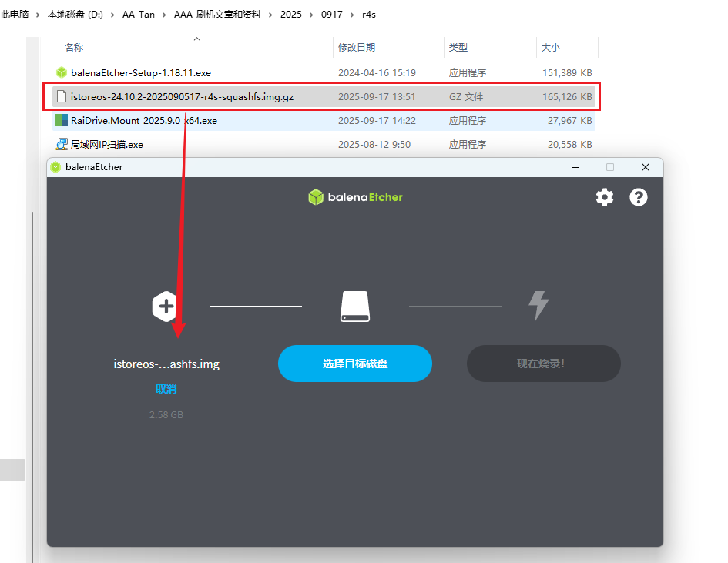This screenshot has width=728, height=563.
Task: Click size 27,967 KB
Action: (569, 121)
